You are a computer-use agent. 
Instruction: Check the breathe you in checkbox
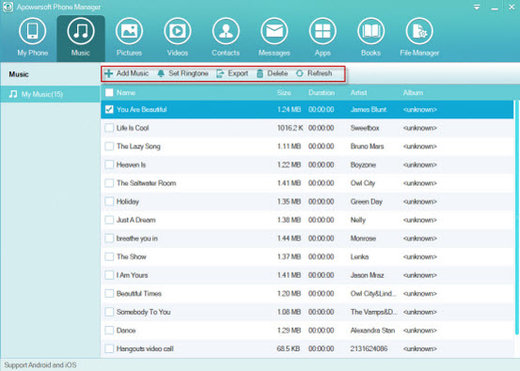109,238
